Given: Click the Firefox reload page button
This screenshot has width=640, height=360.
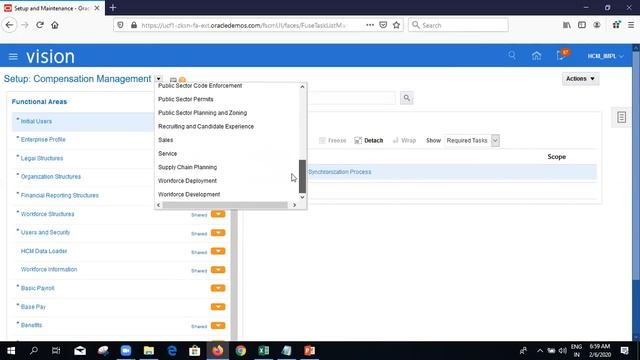Looking at the screenshot, I should click(x=40, y=25).
